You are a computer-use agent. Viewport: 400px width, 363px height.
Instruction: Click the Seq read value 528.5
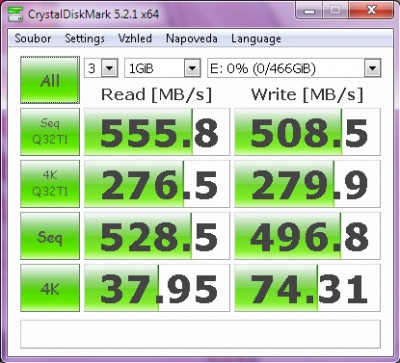coord(157,236)
